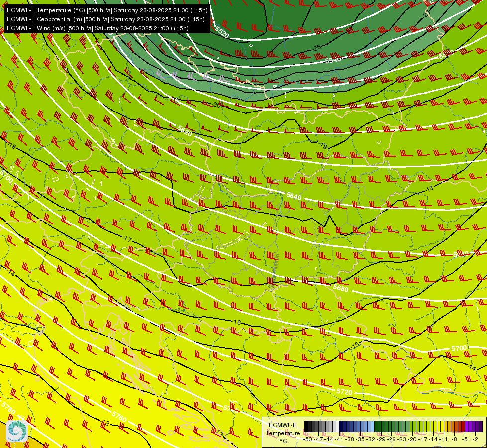Click the -25 isotherm label
Image resolution: width=487 pixels, height=448 pixels.
316,48
